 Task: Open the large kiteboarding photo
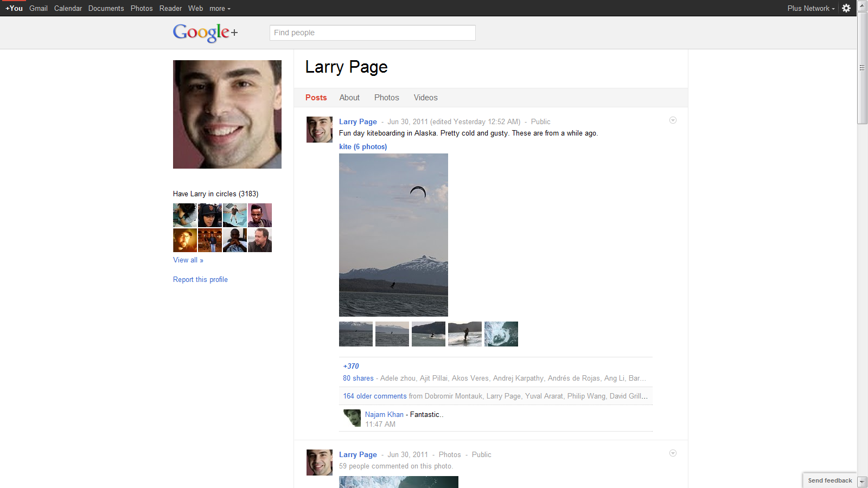(393, 235)
